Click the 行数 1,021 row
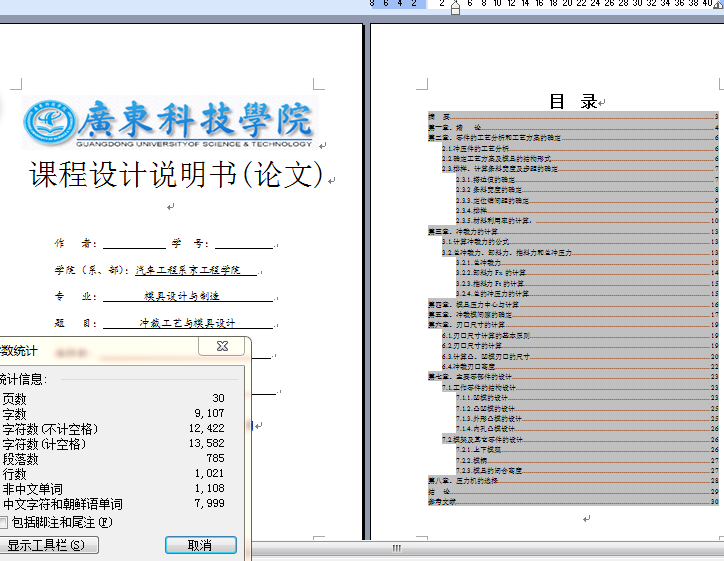 [x=114, y=474]
